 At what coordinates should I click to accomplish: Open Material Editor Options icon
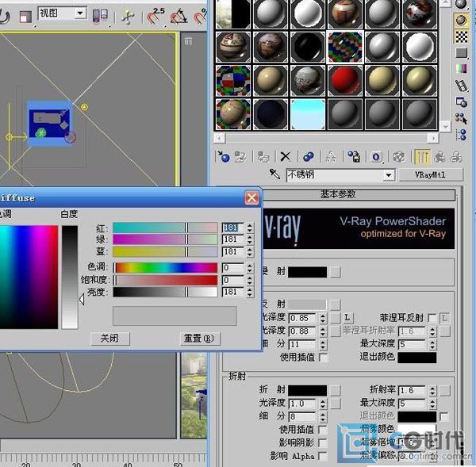tap(462, 102)
